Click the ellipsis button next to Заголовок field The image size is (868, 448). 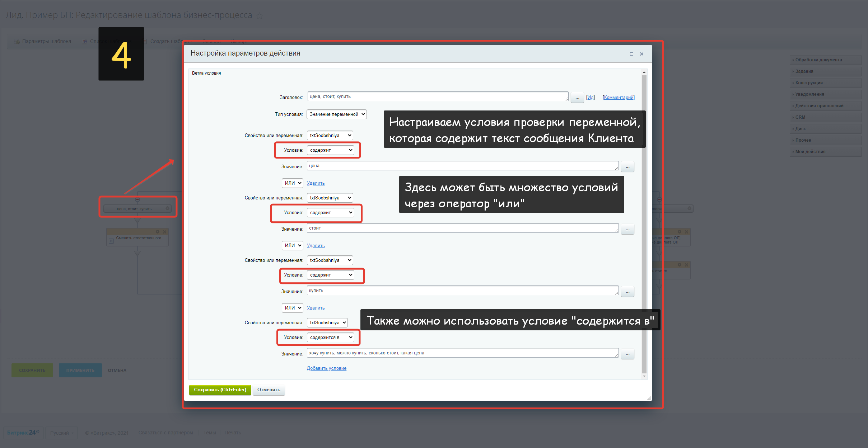pos(577,98)
